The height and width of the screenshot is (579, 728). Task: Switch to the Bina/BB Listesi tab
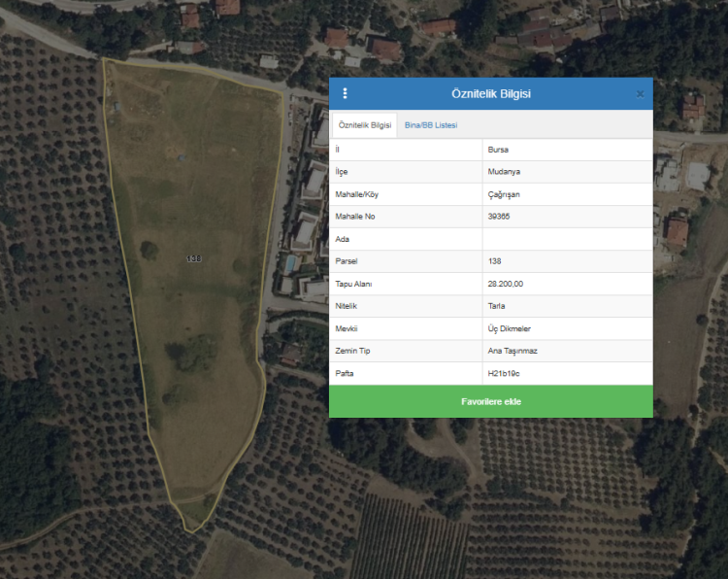click(430, 125)
